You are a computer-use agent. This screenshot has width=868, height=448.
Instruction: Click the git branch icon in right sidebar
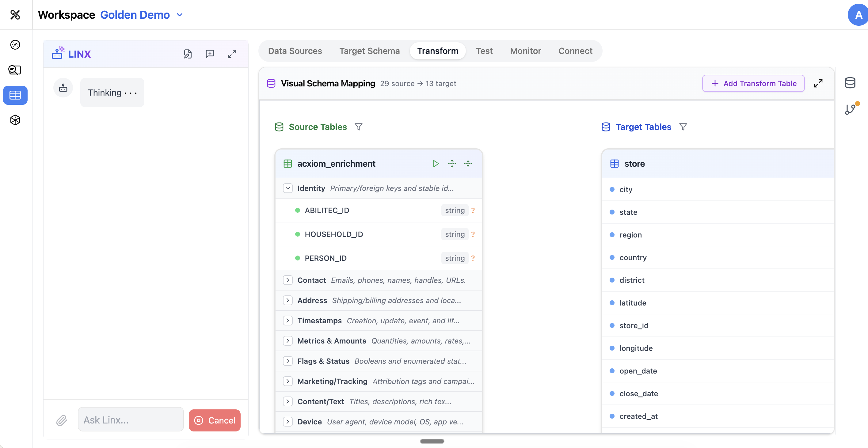coord(850,109)
